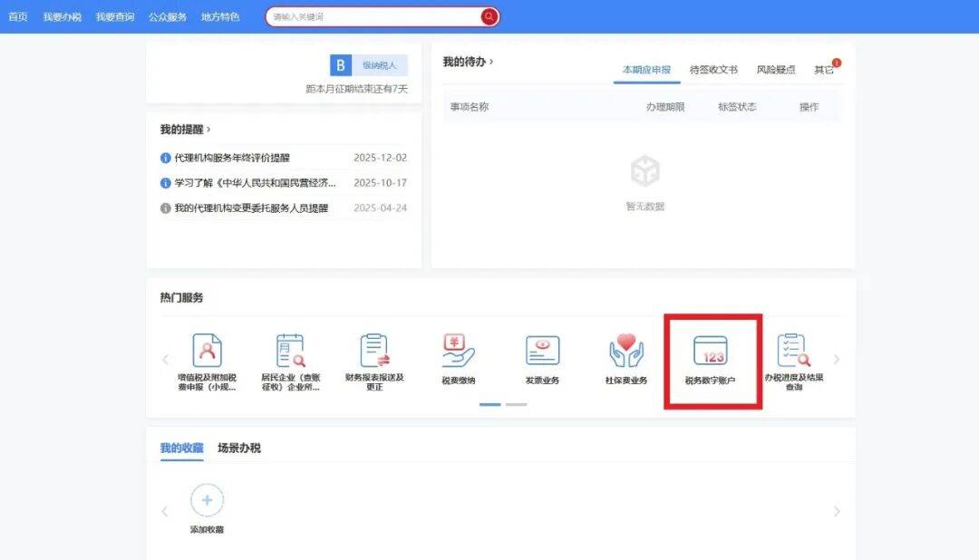Open 社保费业务 heart icon

coord(625,351)
